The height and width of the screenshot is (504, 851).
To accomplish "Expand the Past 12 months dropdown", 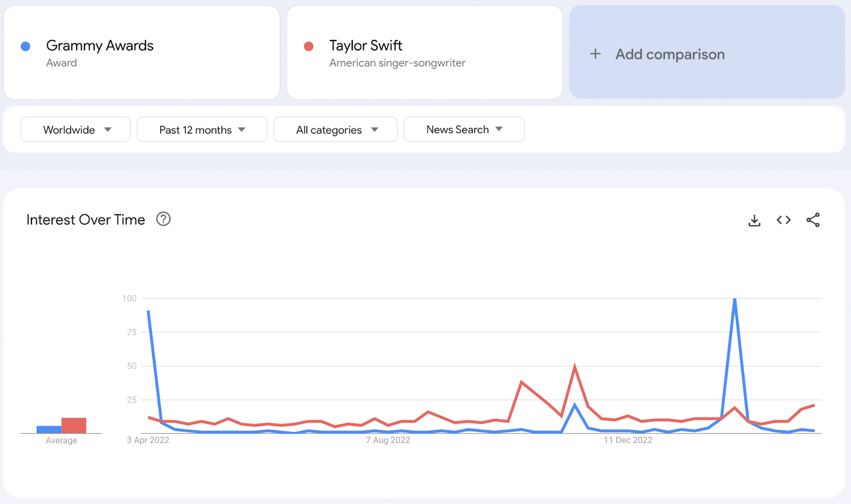I will pyautogui.click(x=202, y=130).
